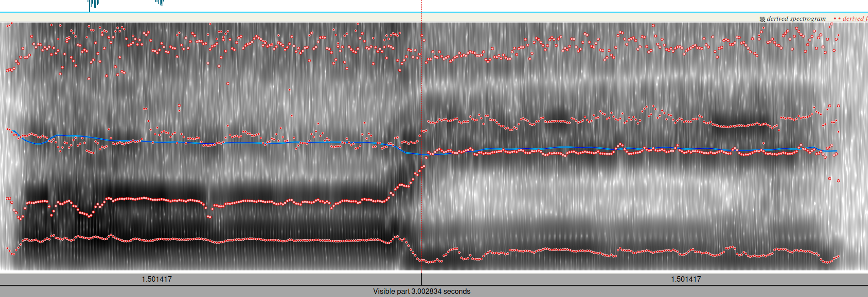Click the rising formant transition near the cursor
The height and width of the screenshot is (297, 868).
coord(406,184)
